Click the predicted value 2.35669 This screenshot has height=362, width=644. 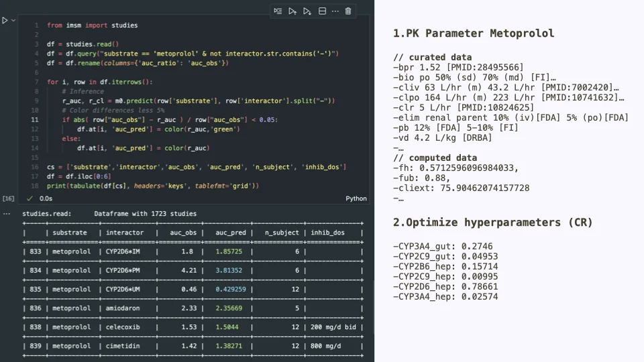pos(229,308)
